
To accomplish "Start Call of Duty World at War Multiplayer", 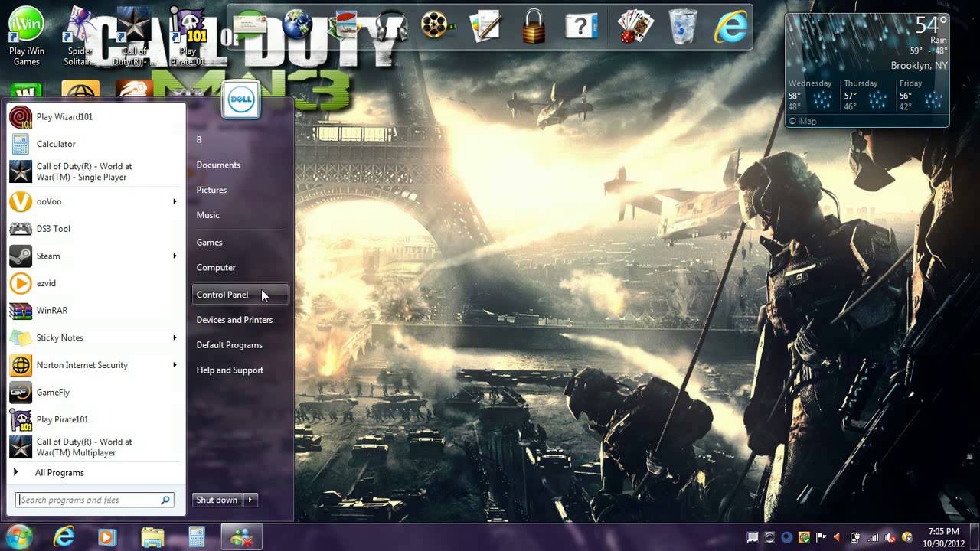I will [x=96, y=447].
